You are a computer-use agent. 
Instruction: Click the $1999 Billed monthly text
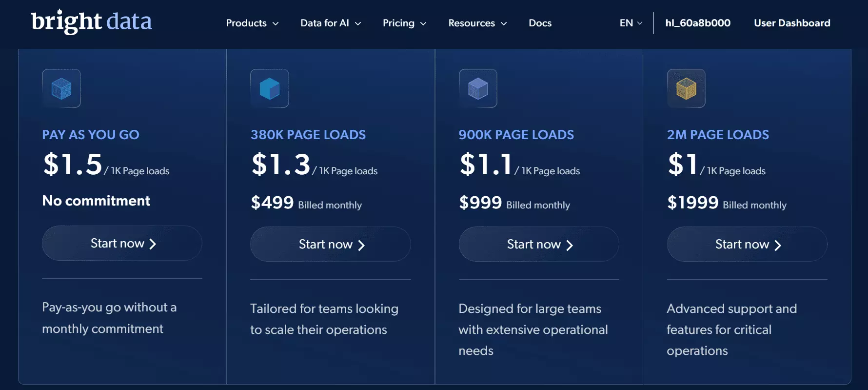tap(727, 203)
